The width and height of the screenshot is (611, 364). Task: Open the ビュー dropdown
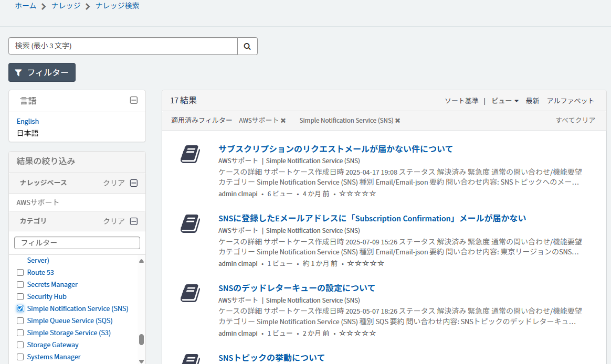pos(504,101)
